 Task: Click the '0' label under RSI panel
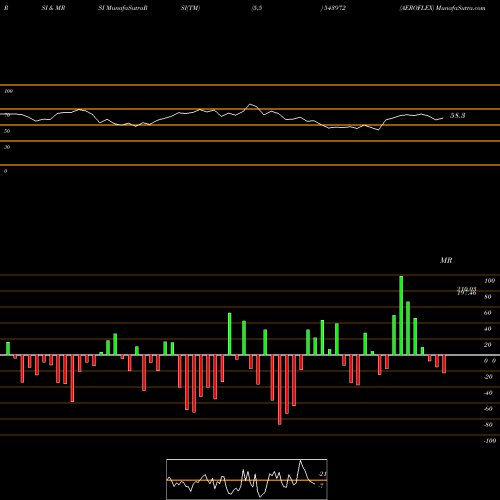[x=5, y=171]
